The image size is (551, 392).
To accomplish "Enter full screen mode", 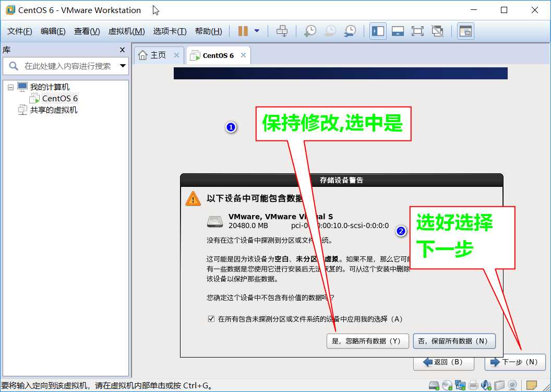I will [417, 31].
